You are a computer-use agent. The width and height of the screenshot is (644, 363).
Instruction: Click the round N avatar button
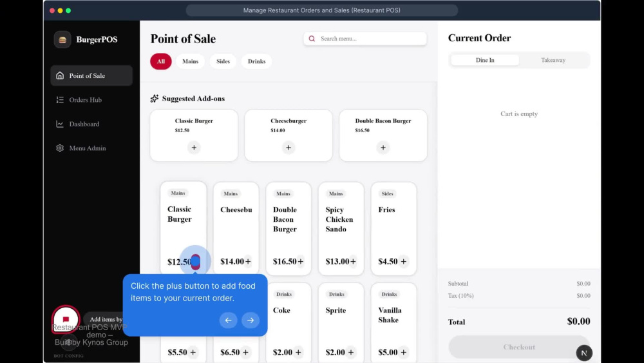click(584, 353)
